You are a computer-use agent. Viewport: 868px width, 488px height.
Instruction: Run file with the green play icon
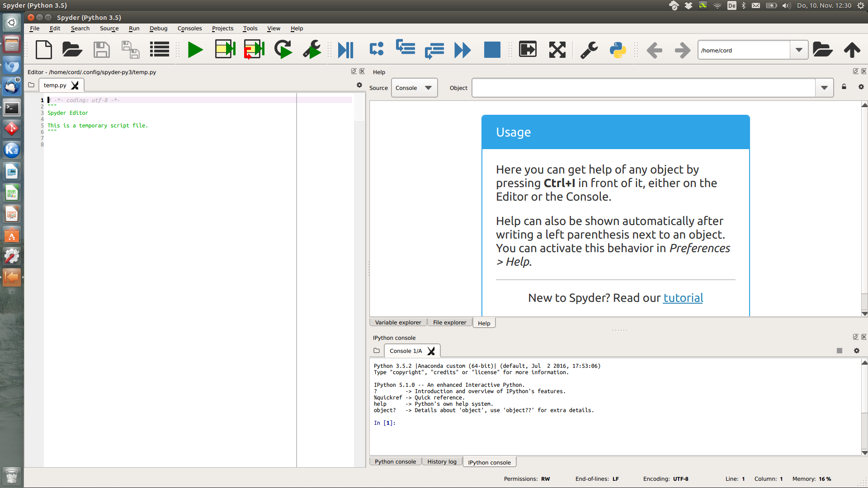195,50
